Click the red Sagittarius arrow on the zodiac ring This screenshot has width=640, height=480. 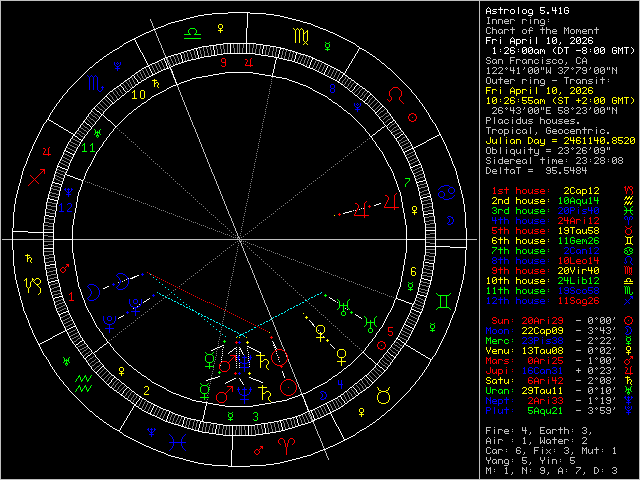tap(36, 178)
